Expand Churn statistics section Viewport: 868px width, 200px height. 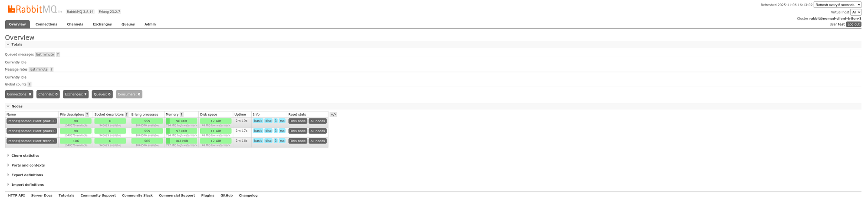[x=25, y=156]
